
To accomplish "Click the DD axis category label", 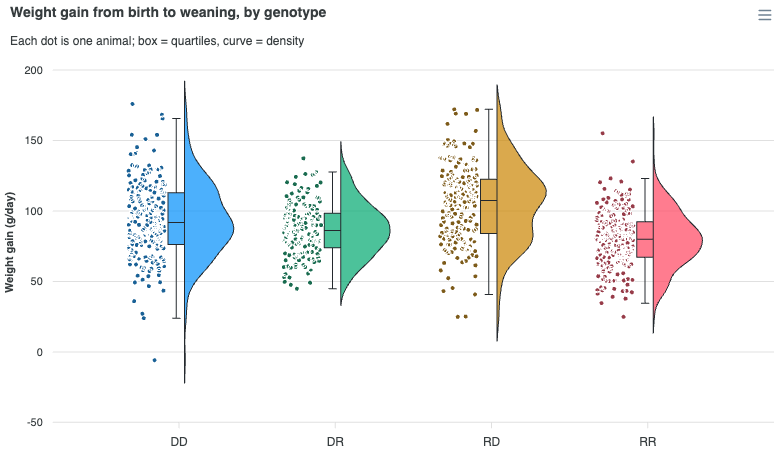I will [x=179, y=442].
